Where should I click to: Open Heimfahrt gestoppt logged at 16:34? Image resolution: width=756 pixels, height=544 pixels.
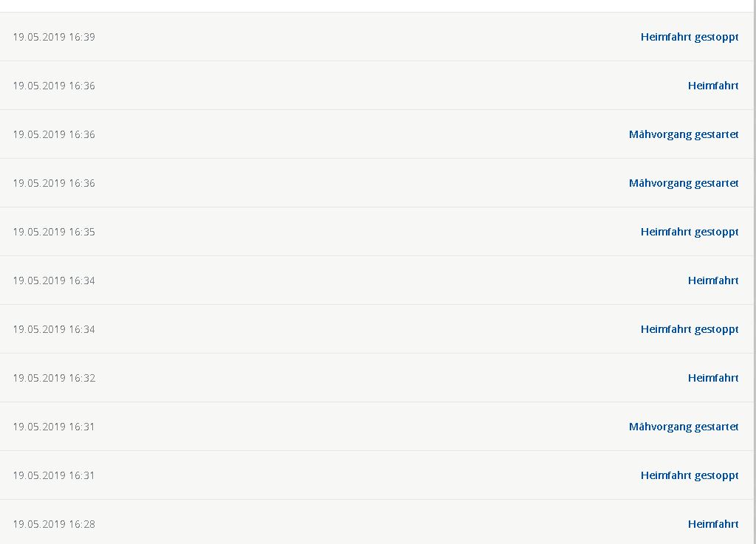coord(689,329)
